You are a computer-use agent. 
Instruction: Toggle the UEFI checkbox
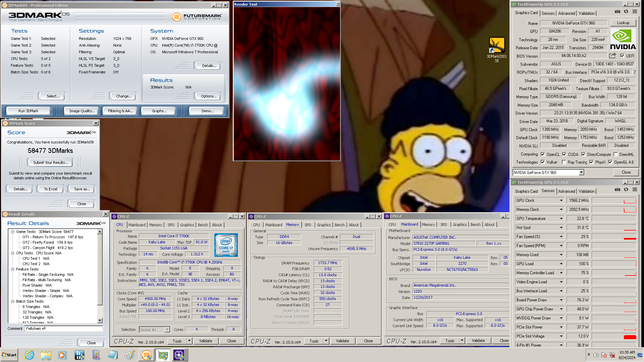click(x=622, y=56)
